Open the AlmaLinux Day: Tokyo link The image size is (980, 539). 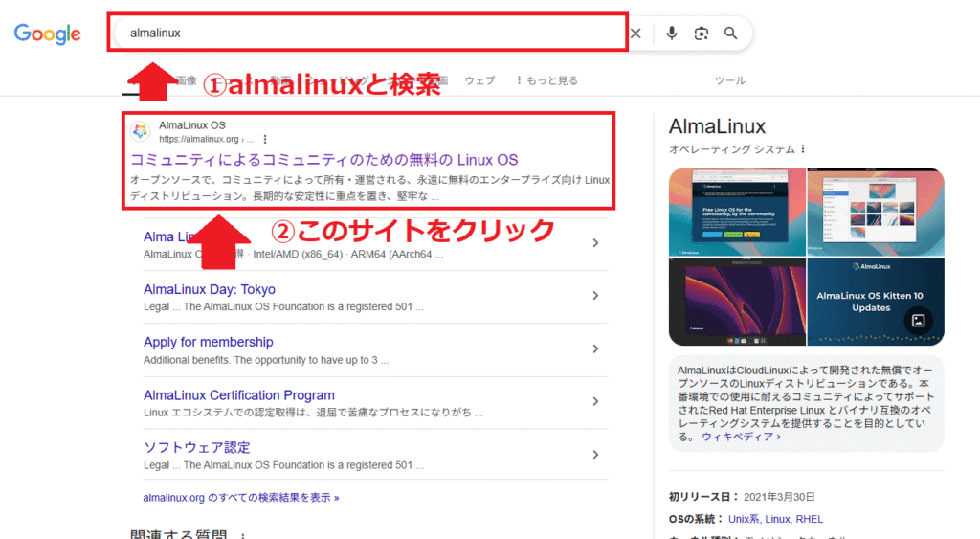click(210, 289)
